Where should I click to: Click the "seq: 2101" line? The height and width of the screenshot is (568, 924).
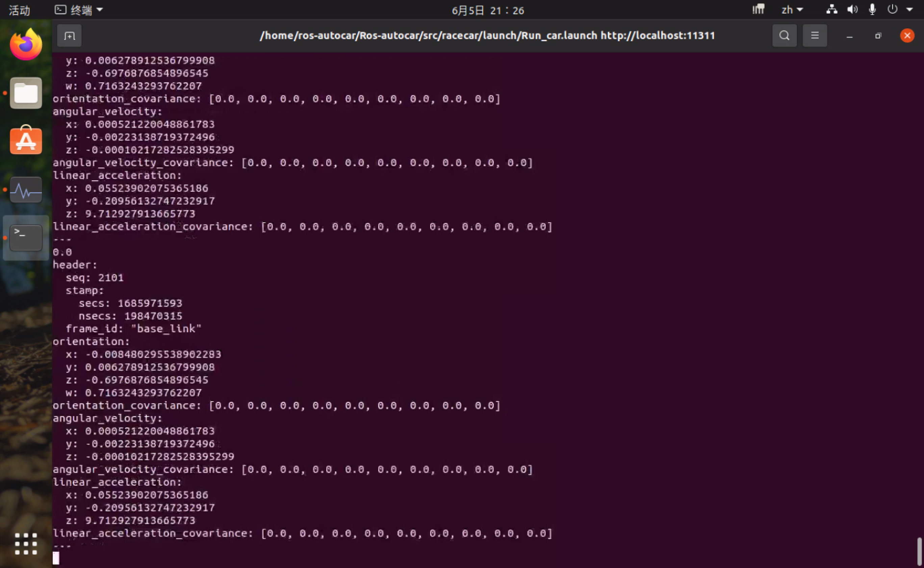click(x=95, y=278)
